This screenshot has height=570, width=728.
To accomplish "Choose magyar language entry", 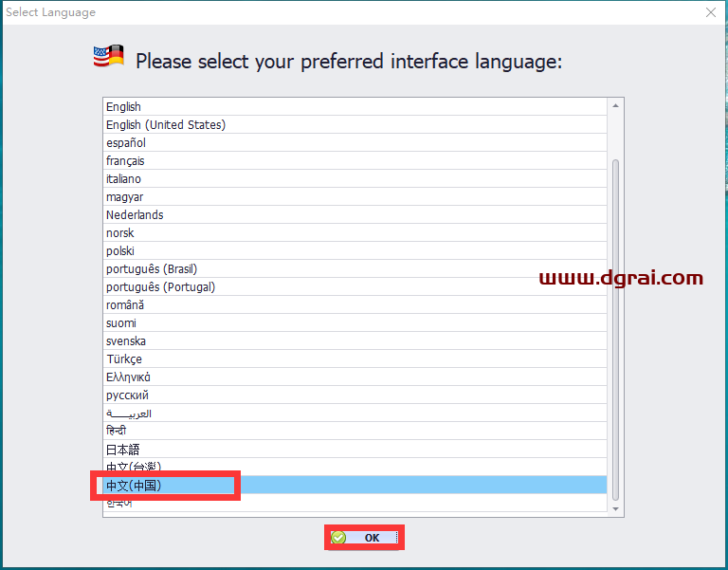I will (124, 197).
